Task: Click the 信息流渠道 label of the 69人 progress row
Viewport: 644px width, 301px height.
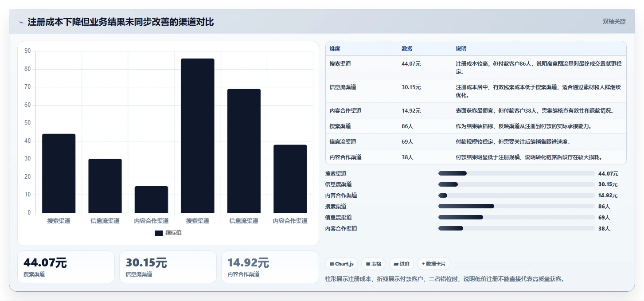Action: tap(338, 217)
